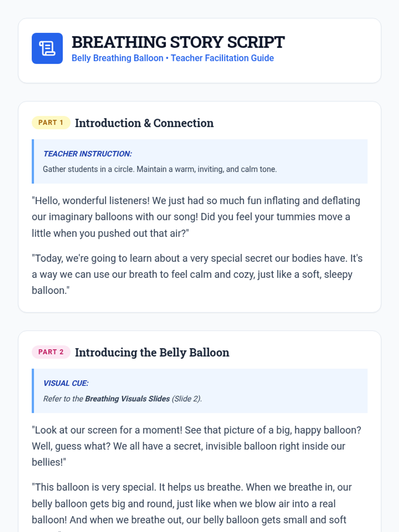The width and height of the screenshot is (399, 532).
Task: Click the Gather students in a circle instruction
Action: click(160, 169)
